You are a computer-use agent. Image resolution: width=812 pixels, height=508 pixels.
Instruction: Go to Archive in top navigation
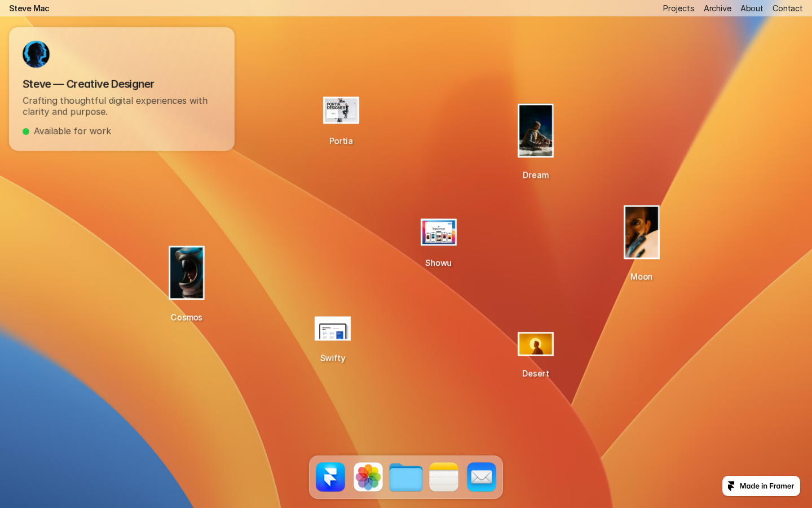717,8
